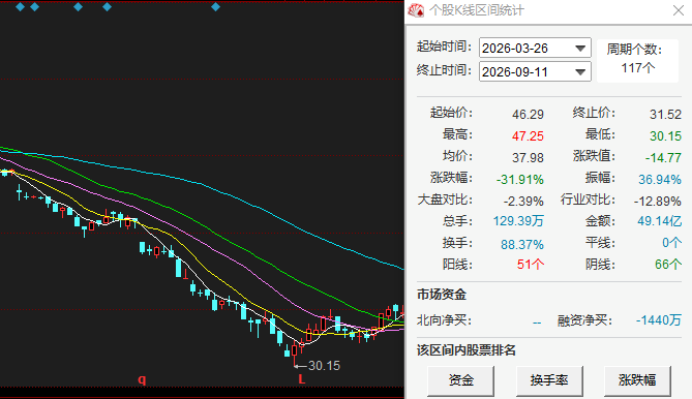Click the red L marker on chart

(301, 379)
